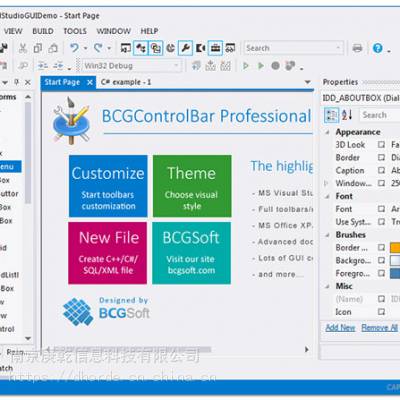The width and height of the screenshot is (400, 400).
Task: Click the marker box next to Border under Appearance
Action: click(381, 157)
